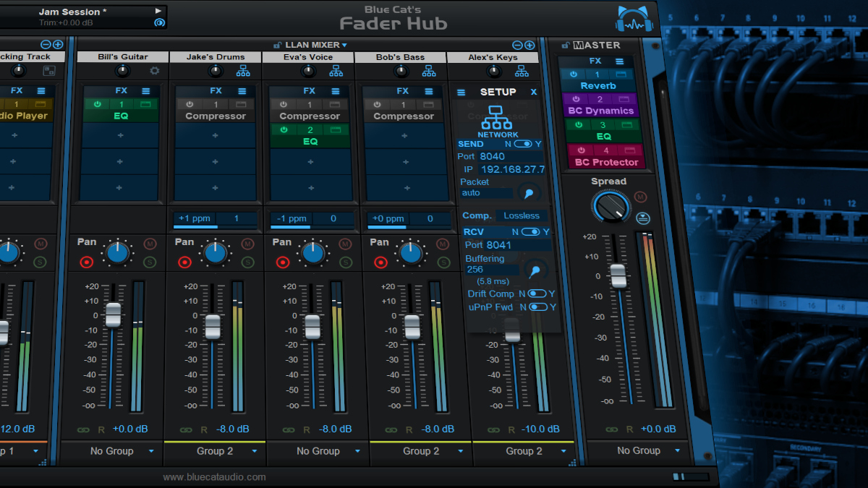The image size is (868, 488).
Task: Close the network SETUP panel
Action: 534,92
